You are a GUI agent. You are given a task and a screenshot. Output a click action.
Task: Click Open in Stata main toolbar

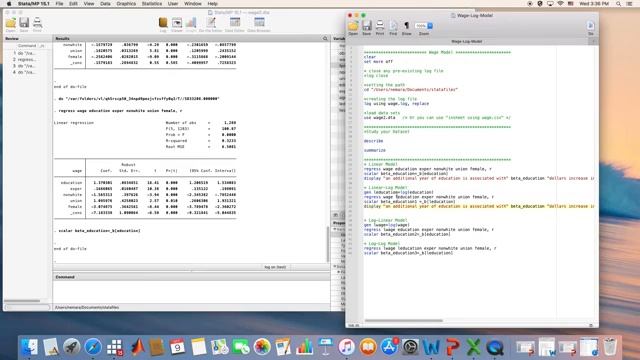pyautogui.click(x=11, y=24)
